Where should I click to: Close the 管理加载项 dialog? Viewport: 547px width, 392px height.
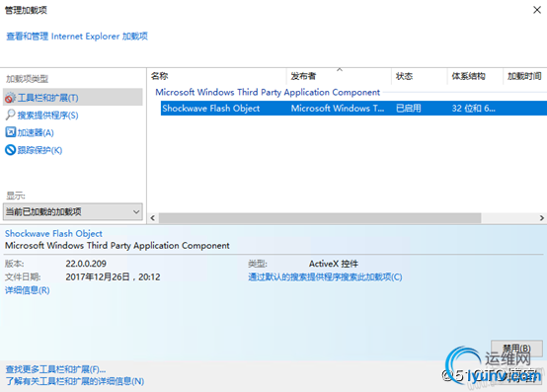[537, 10]
